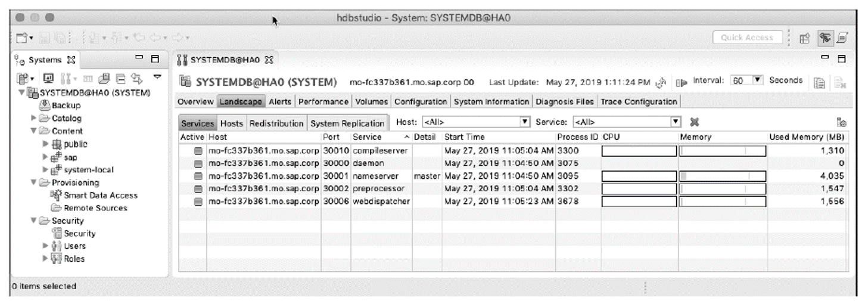
Task: Sort by the Service column header
Action: pyautogui.click(x=381, y=137)
